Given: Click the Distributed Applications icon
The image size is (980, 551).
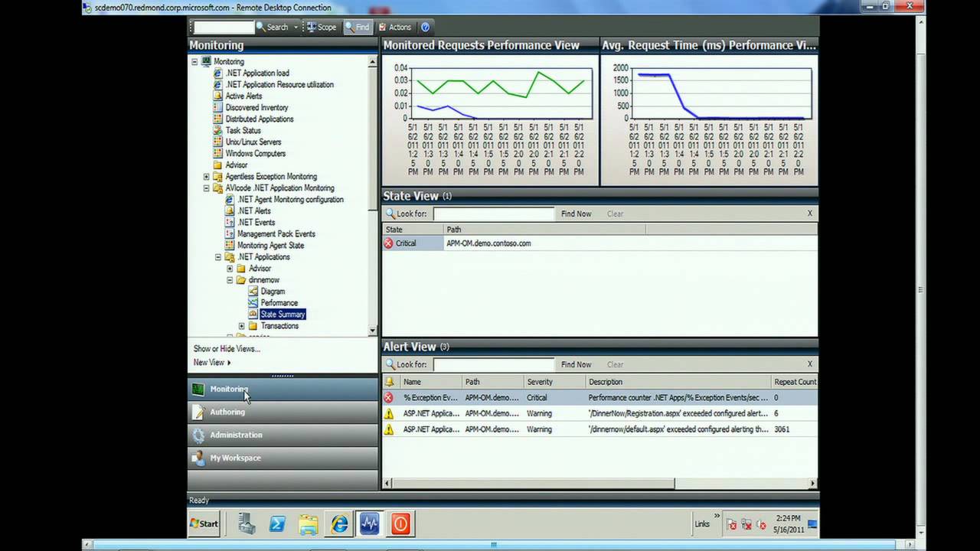Looking at the screenshot, I should tap(217, 119).
